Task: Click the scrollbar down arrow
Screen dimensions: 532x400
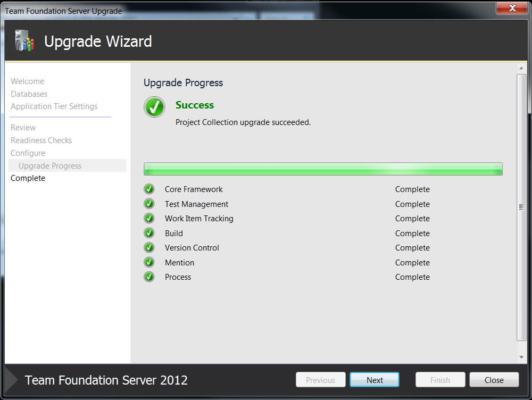Action: [x=521, y=357]
